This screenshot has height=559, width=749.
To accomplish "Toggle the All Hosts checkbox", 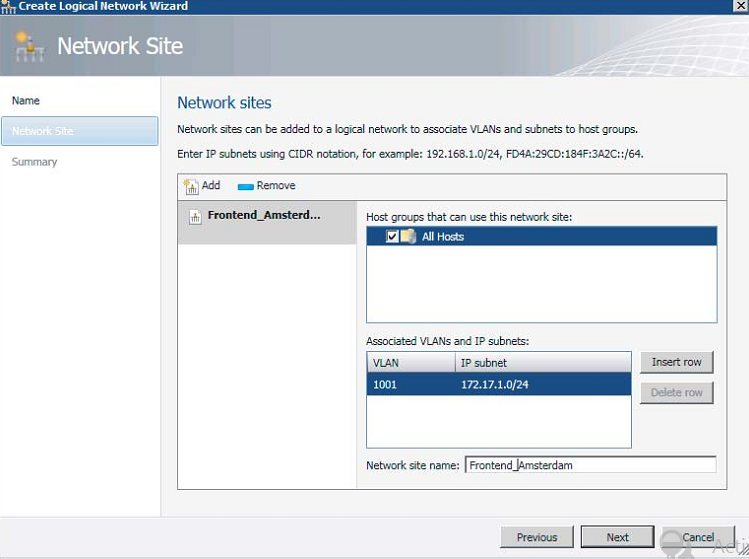I will pyautogui.click(x=392, y=236).
